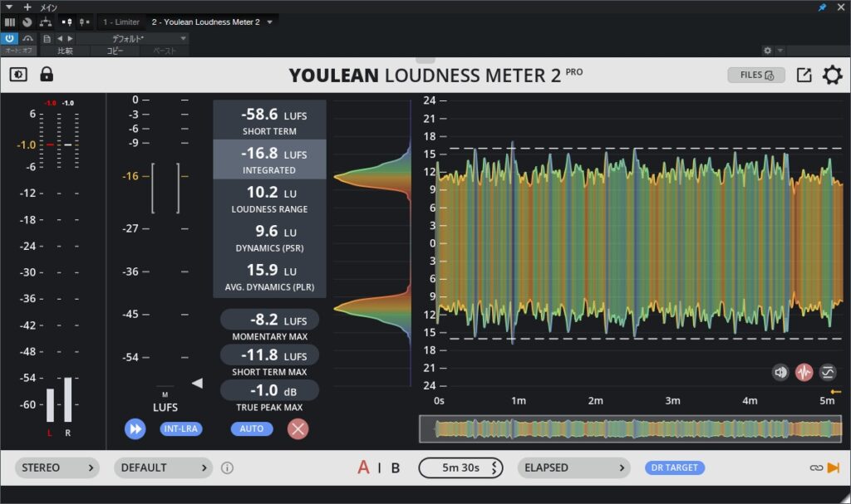Pin the plugin window with pushpin
The height and width of the screenshot is (504, 851).
pos(822,7)
